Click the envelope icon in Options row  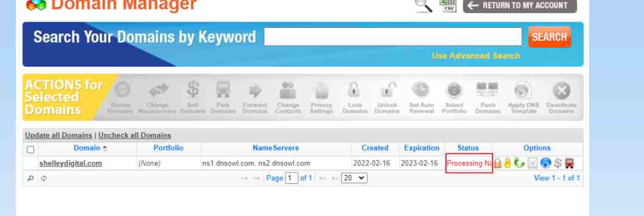coord(532,163)
